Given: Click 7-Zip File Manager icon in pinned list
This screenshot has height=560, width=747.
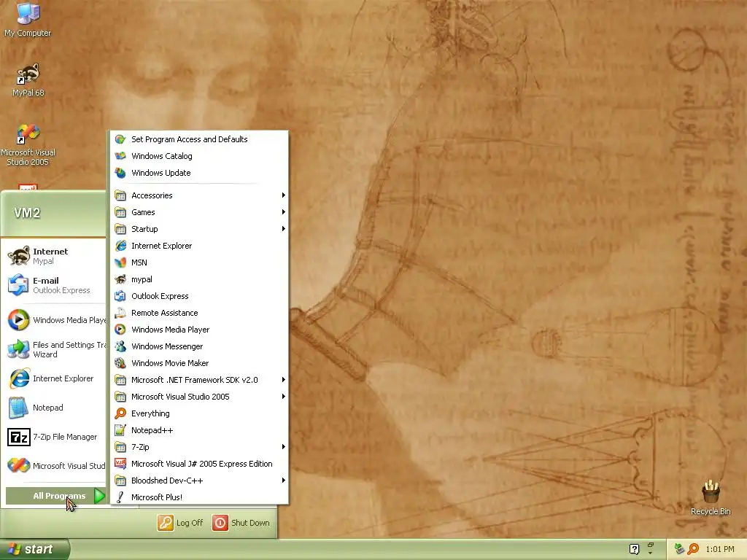Looking at the screenshot, I should pyautogui.click(x=18, y=437).
